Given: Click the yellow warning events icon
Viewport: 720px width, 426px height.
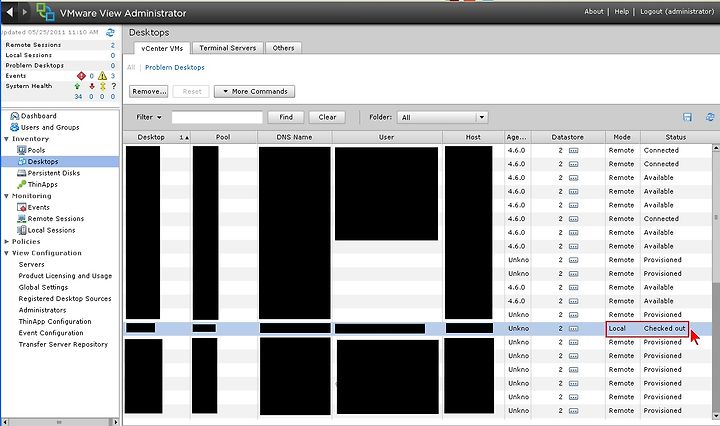Looking at the screenshot, I should (x=102, y=76).
